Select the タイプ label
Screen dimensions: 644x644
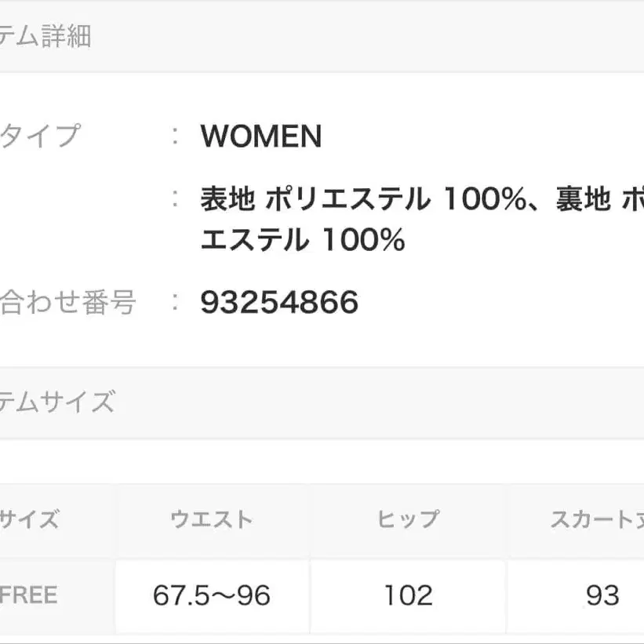pos(39,136)
